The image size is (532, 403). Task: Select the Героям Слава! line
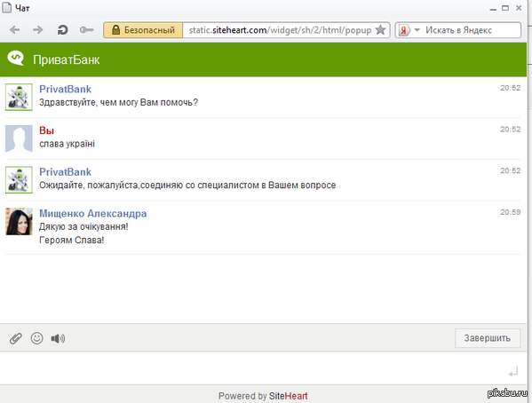click(x=72, y=241)
